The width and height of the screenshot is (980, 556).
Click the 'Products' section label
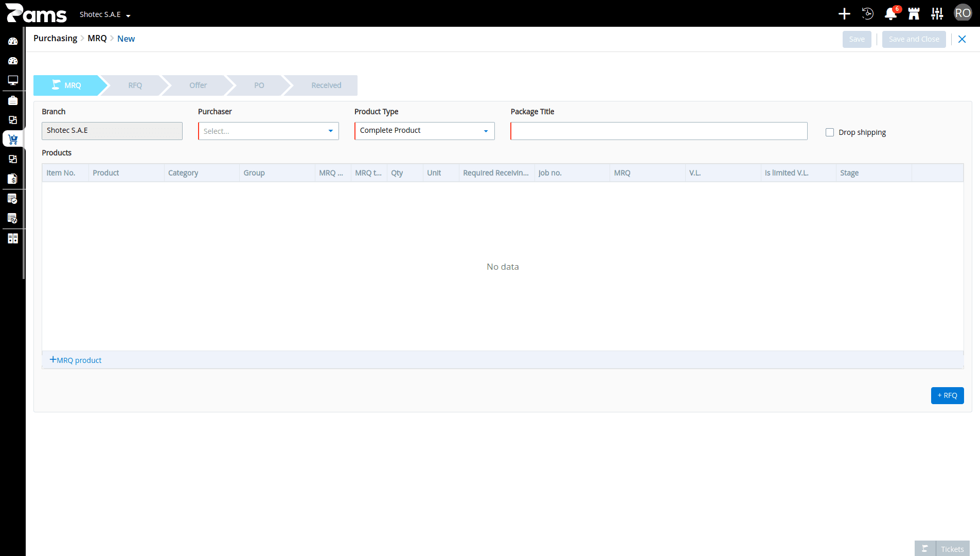[x=57, y=153]
